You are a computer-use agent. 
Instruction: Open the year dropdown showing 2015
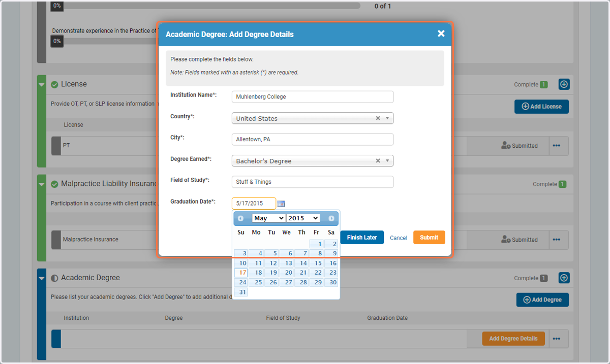click(303, 218)
